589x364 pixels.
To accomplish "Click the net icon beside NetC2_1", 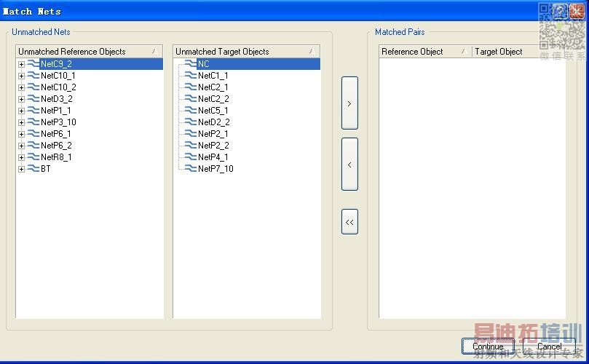I will 191,87.
